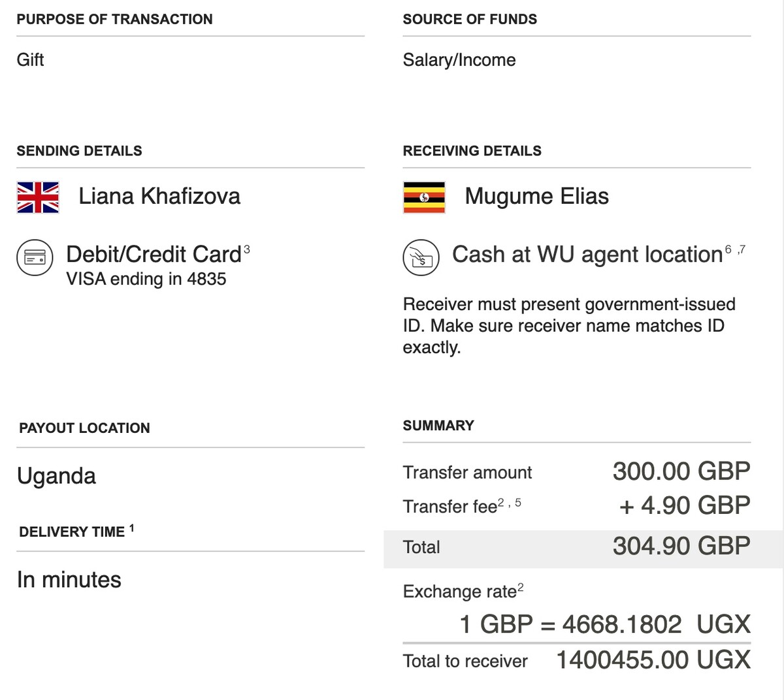784x700 pixels.
Task: Click the VISA ending in 4835 text
Action: pyautogui.click(x=146, y=279)
